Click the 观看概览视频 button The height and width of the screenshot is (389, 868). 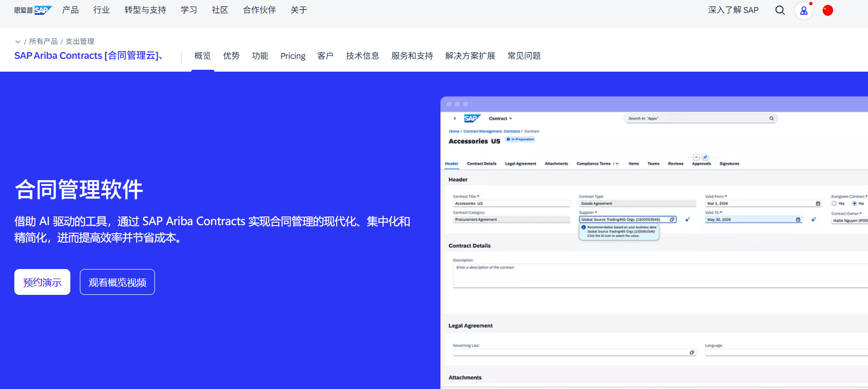[x=117, y=282]
